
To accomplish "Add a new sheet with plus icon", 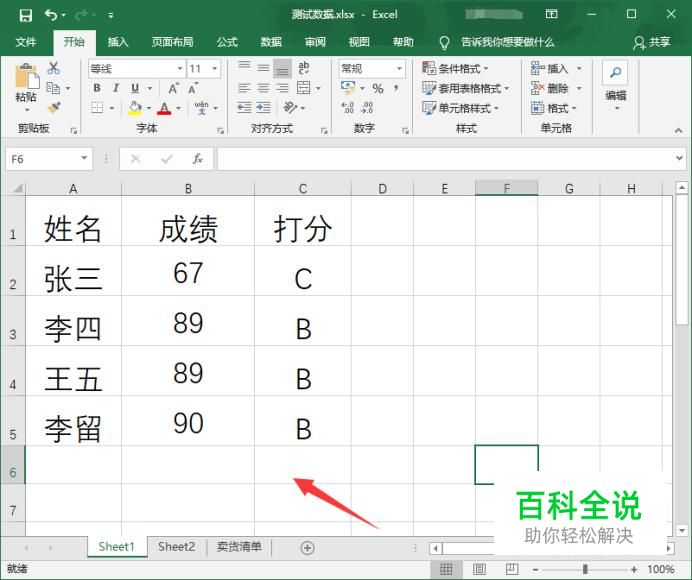I will 307,548.
